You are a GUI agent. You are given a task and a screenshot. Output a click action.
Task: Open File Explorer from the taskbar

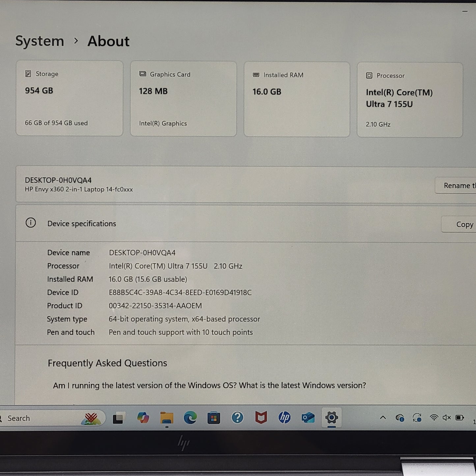coord(166,418)
